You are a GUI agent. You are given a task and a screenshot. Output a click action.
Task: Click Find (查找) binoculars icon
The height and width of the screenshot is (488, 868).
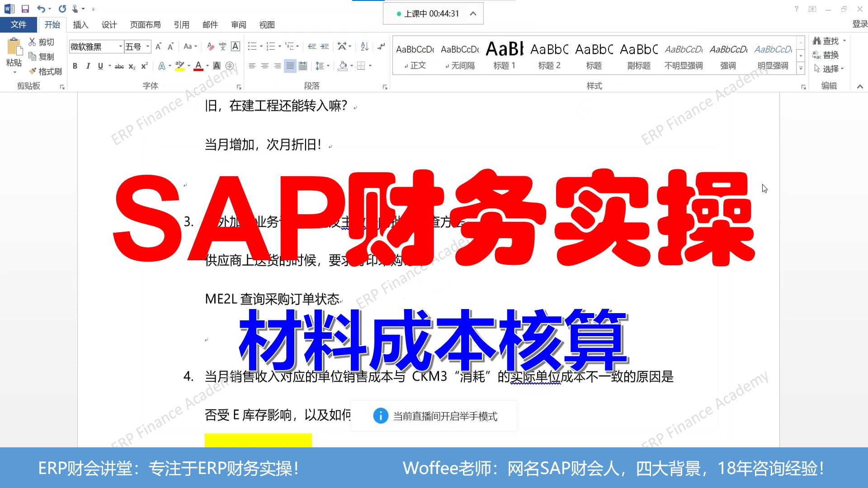pyautogui.click(x=817, y=41)
